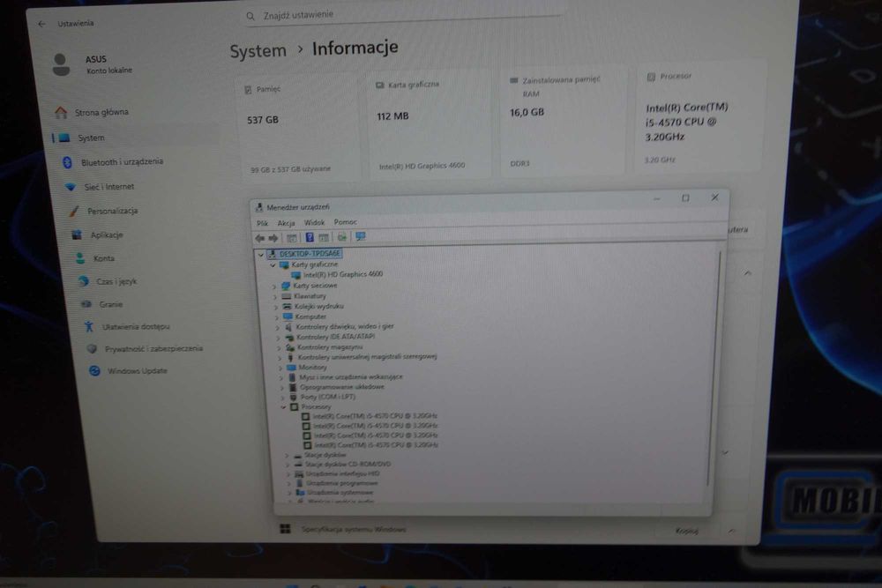Open the Zainstalowana pamięć RAM 16,0 GB card

point(563,122)
